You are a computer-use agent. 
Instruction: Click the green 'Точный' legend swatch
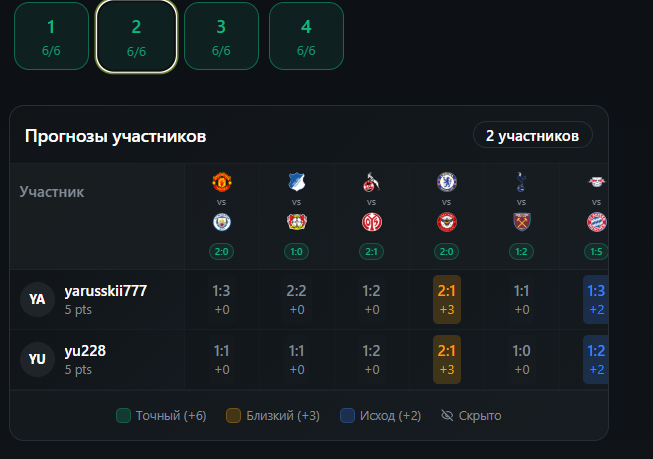(124, 415)
